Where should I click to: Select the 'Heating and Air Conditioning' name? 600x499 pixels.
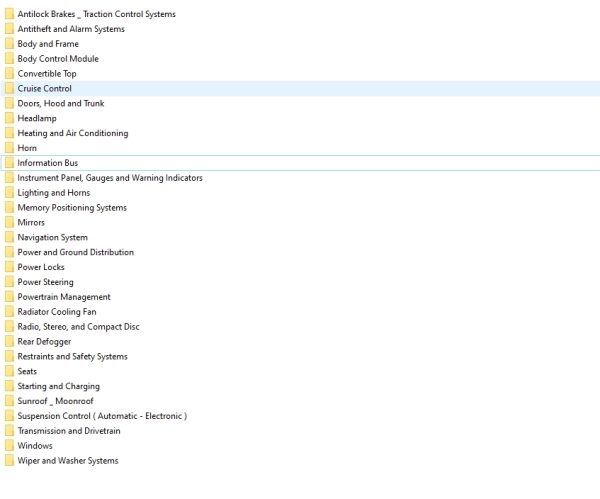tap(73, 134)
